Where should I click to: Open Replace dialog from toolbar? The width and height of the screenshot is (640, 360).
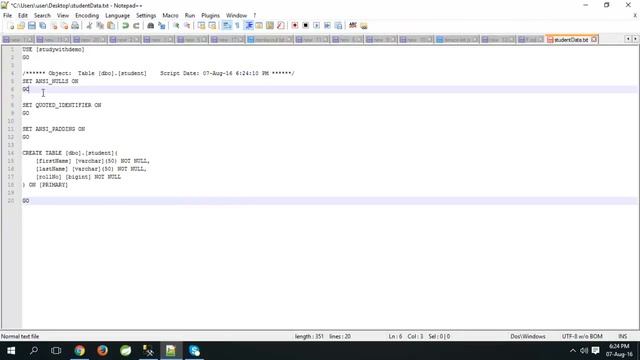tap(162, 26)
